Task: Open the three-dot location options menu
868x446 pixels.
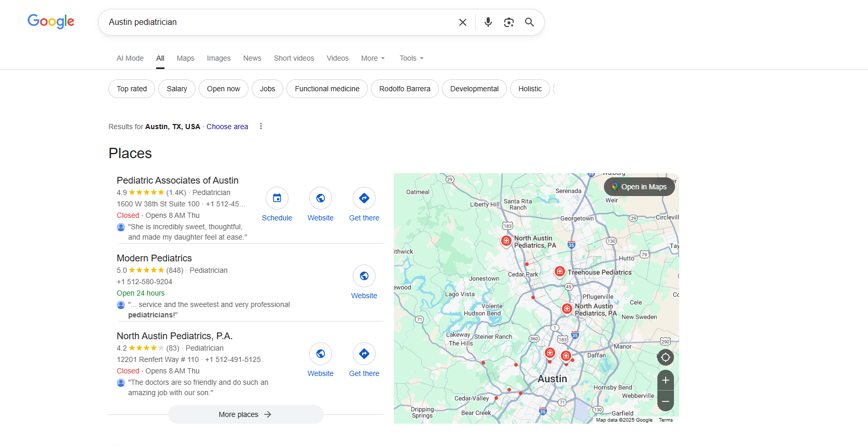Action: point(261,127)
